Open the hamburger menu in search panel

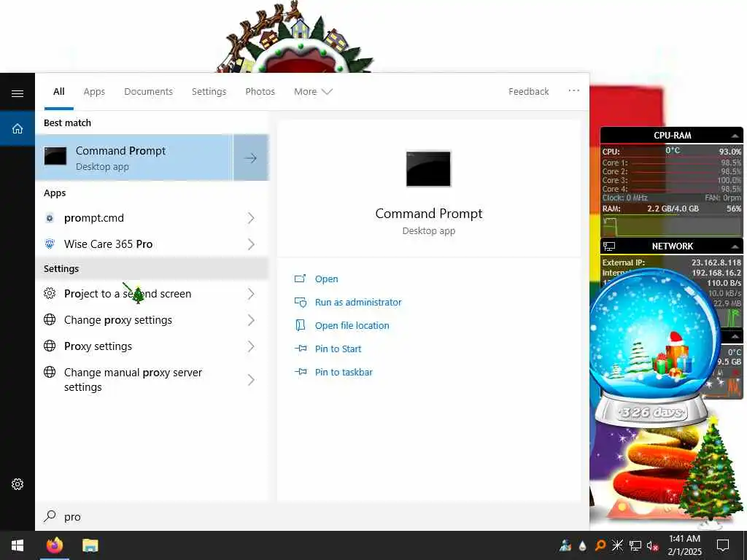(18, 93)
